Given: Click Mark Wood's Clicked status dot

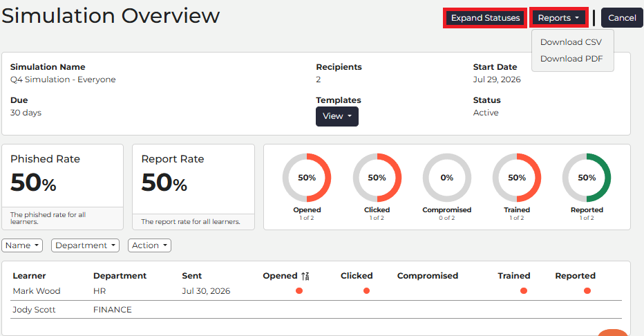Looking at the screenshot, I should 366,291.
